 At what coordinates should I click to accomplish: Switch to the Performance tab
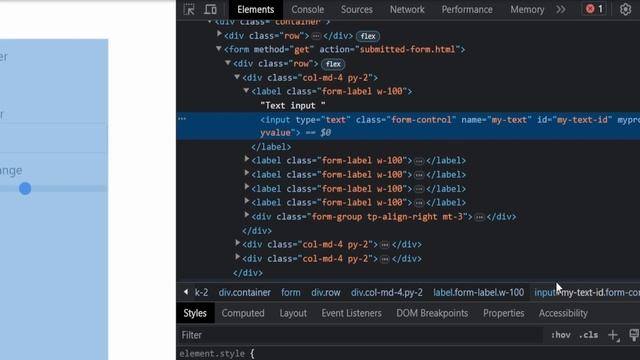[467, 9]
